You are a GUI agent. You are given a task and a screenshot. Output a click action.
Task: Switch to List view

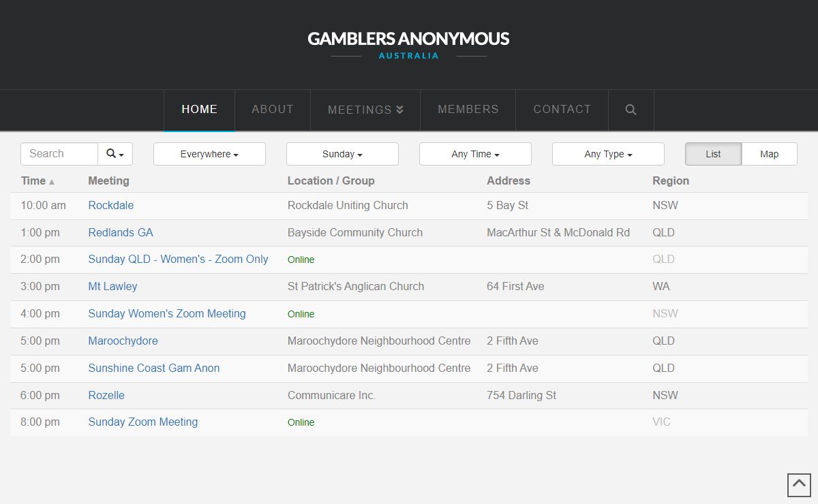[x=713, y=154]
